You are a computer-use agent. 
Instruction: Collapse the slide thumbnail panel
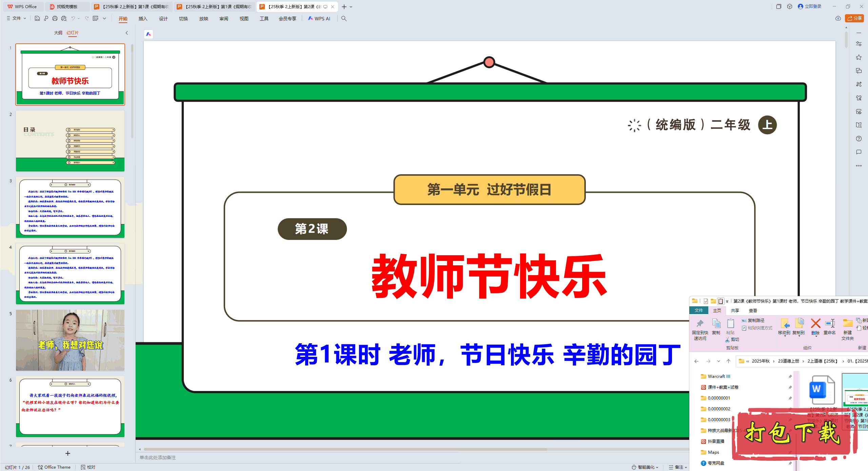(x=127, y=33)
